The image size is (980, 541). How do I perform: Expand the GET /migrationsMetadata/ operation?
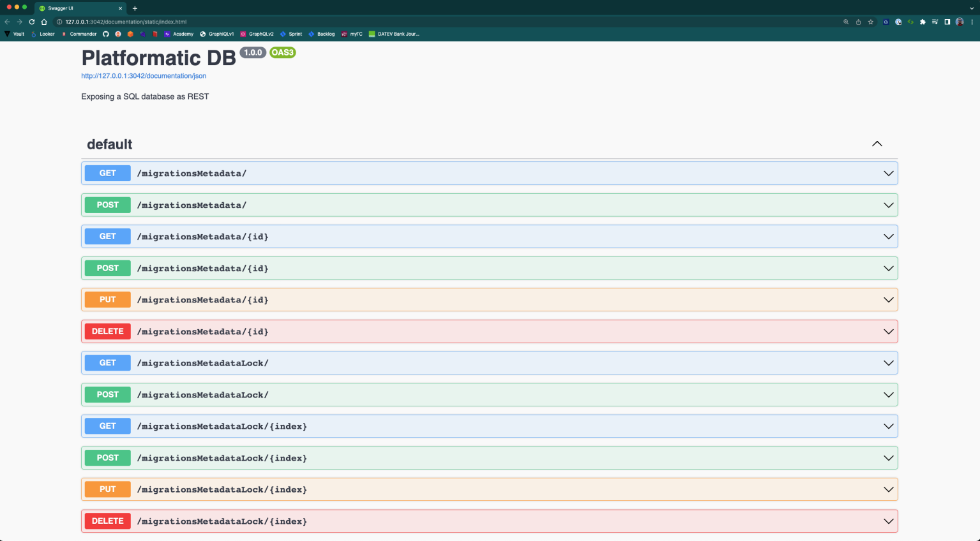pyautogui.click(x=888, y=173)
